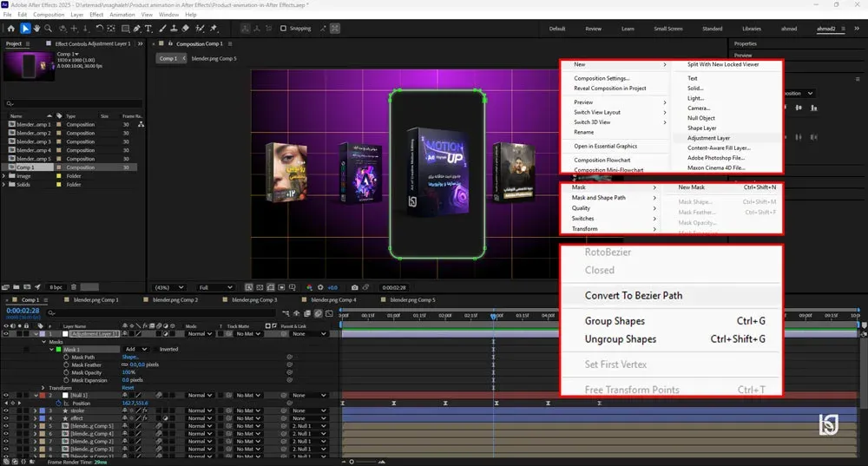Open the Composition menu in menu bar
This screenshot has width=868, height=466.
point(49,15)
